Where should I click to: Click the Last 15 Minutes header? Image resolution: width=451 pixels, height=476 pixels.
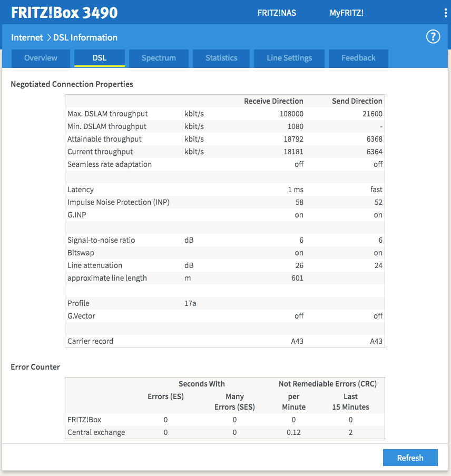tap(351, 402)
